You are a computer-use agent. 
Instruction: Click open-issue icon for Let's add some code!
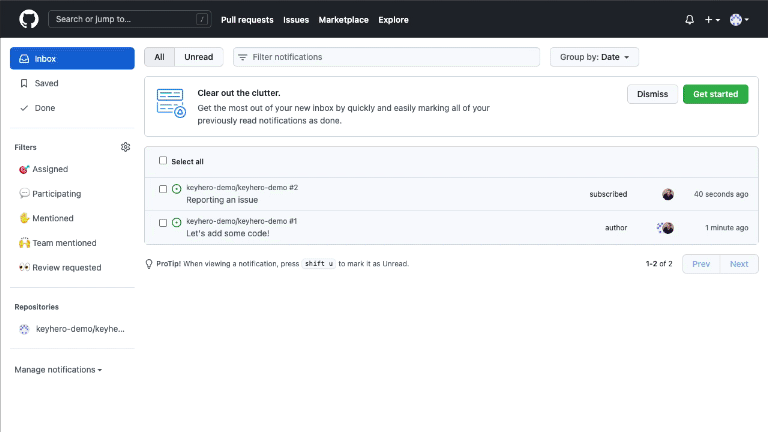pos(177,222)
